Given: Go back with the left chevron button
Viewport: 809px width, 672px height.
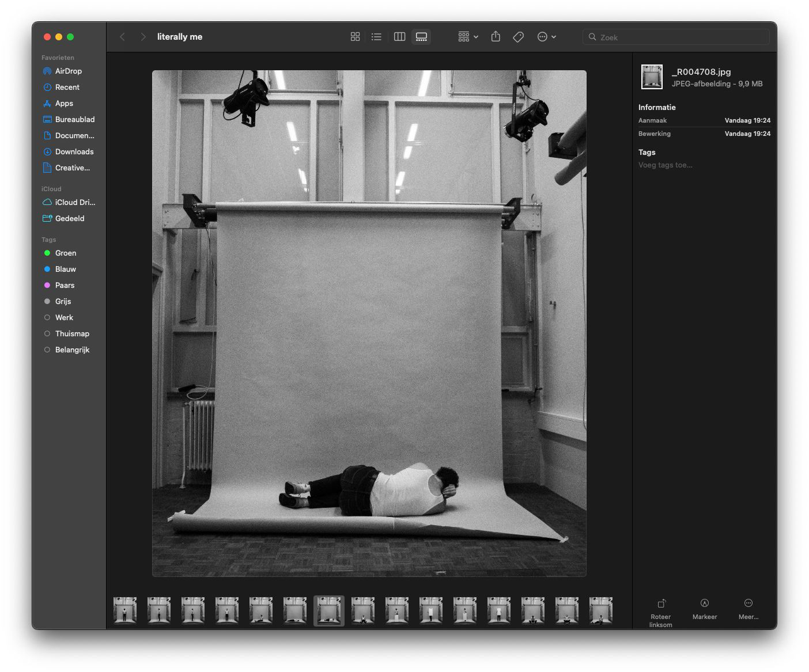Looking at the screenshot, I should click(122, 37).
